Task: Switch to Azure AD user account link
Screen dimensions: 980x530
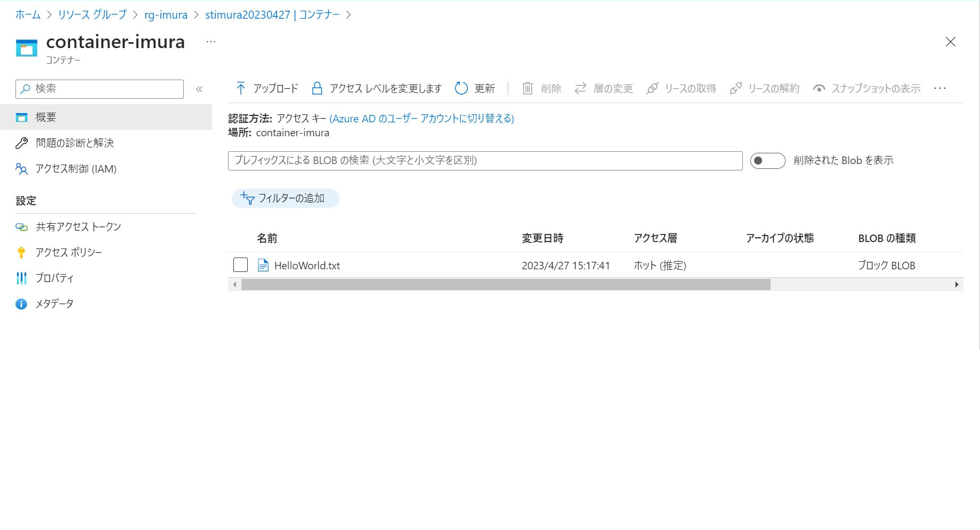Action: pyautogui.click(x=421, y=118)
